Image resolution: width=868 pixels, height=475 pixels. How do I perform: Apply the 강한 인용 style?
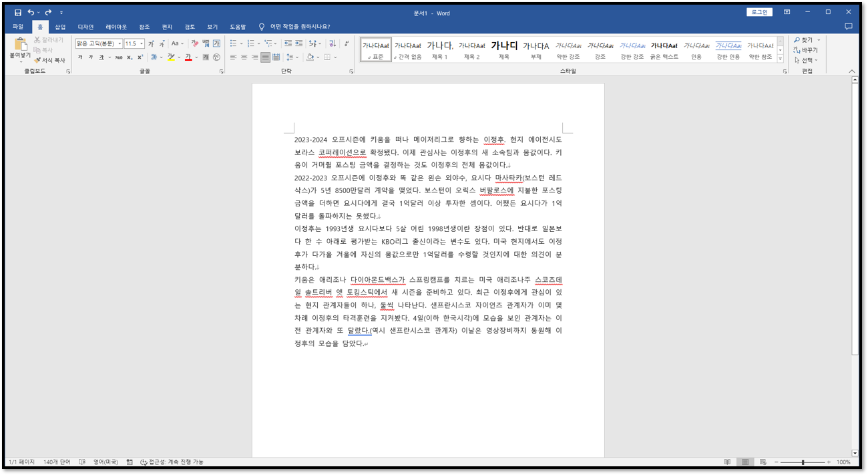coord(728,50)
